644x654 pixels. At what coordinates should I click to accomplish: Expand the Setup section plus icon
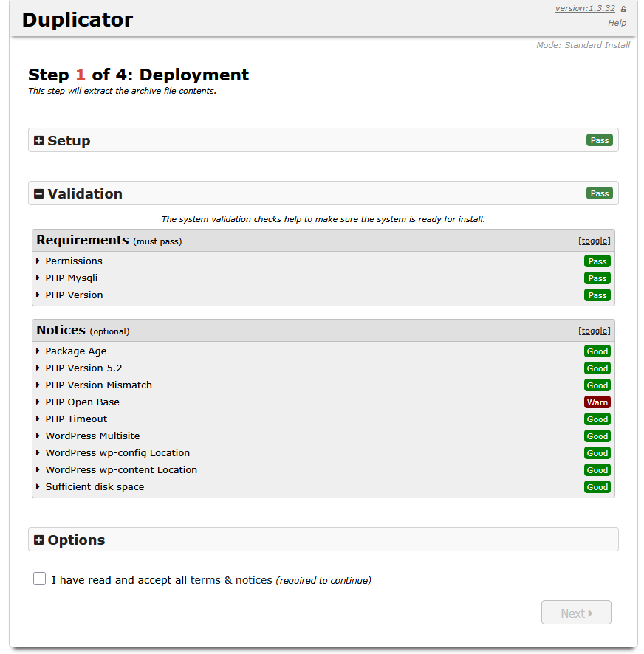click(x=38, y=140)
